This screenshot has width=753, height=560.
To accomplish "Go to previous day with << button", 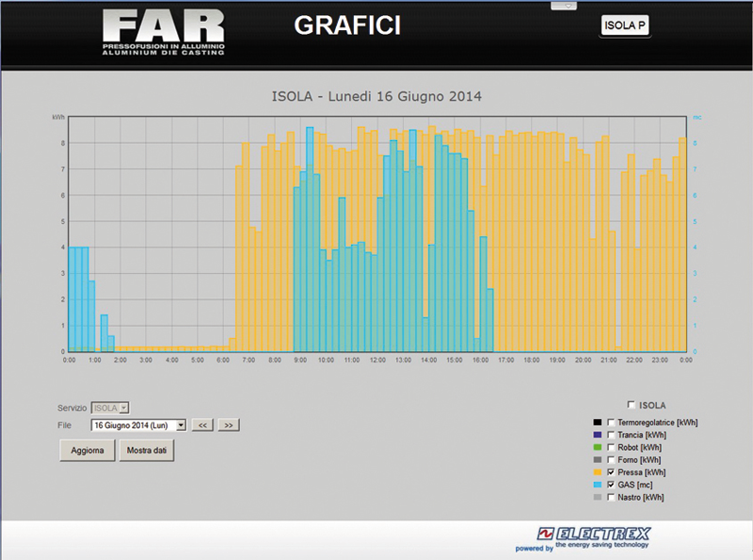I will pos(201,425).
